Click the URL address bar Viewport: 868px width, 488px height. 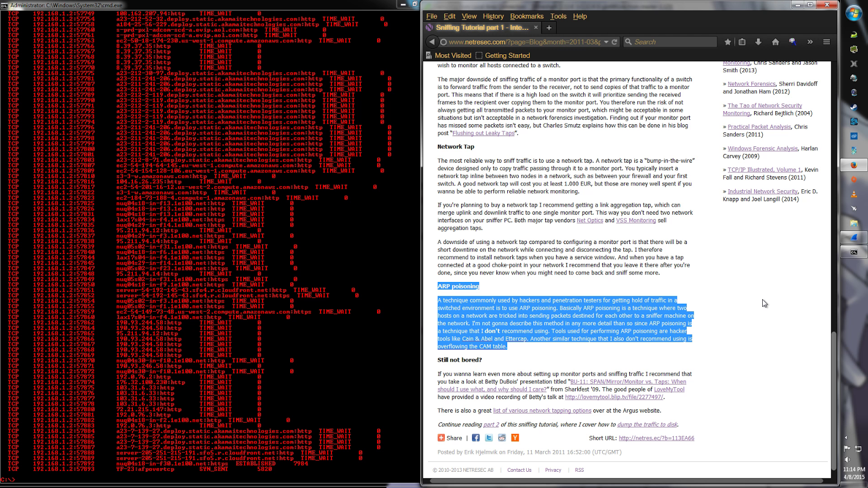(524, 42)
